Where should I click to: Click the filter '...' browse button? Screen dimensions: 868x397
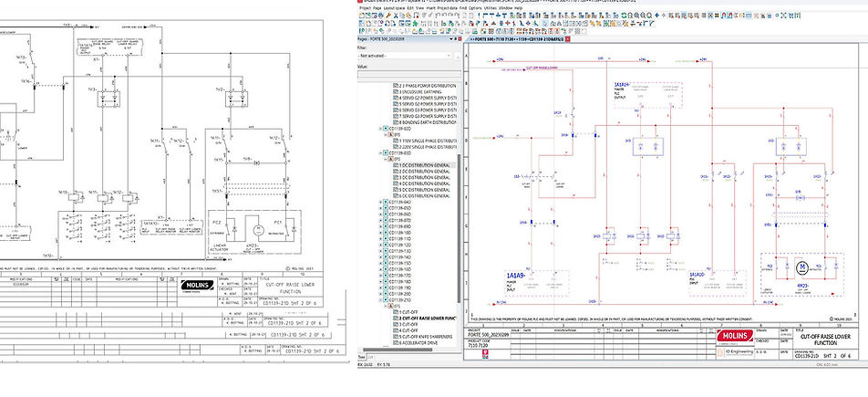coord(459,56)
